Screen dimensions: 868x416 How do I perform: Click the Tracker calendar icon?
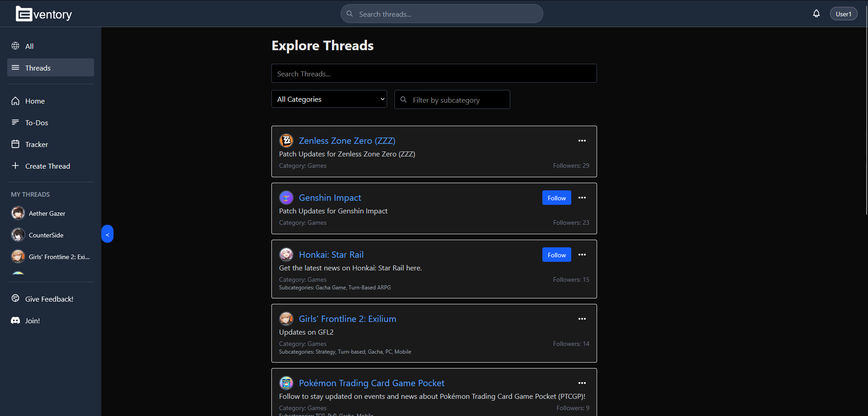coord(15,144)
